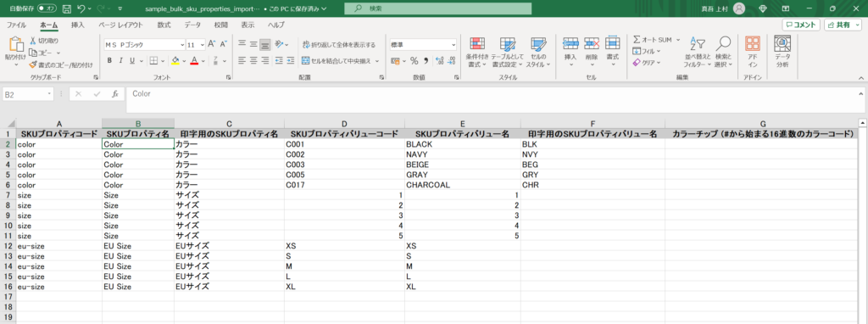Image resolution: width=868 pixels, height=324 pixels.
Task: Click the 共有 share button
Action: coord(843,25)
